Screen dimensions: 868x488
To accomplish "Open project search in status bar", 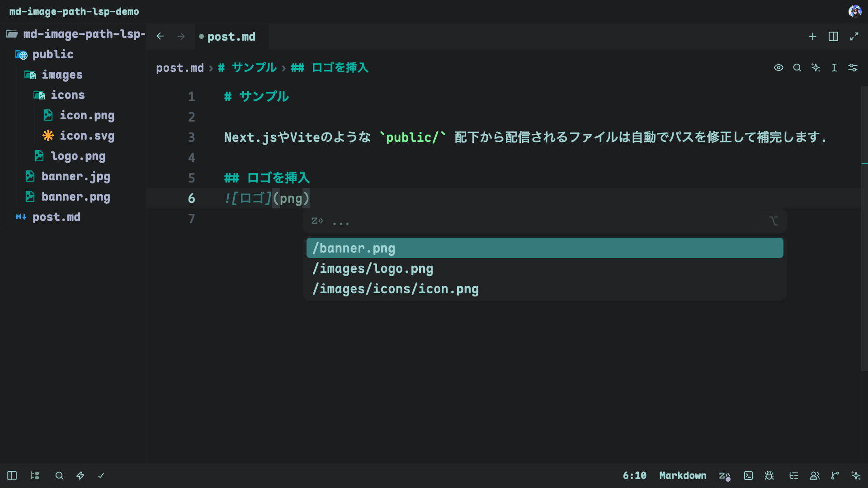I will click(59, 475).
